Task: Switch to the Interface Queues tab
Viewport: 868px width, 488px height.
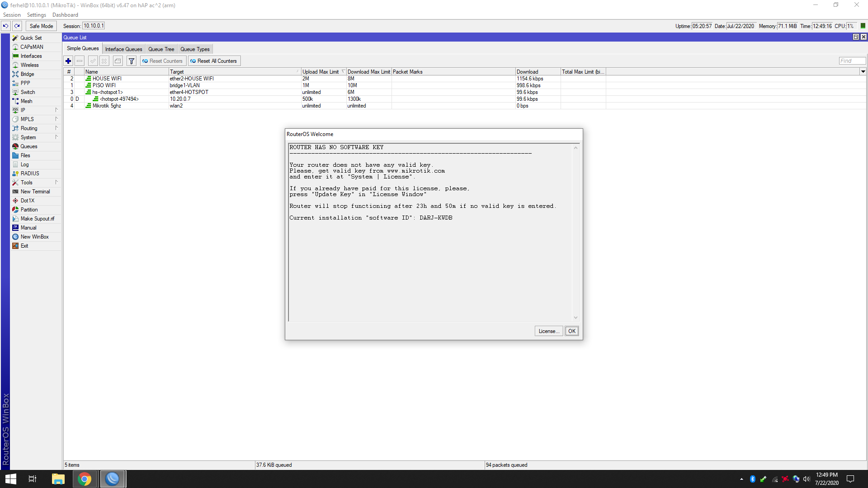Action: (x=123, y=49)
